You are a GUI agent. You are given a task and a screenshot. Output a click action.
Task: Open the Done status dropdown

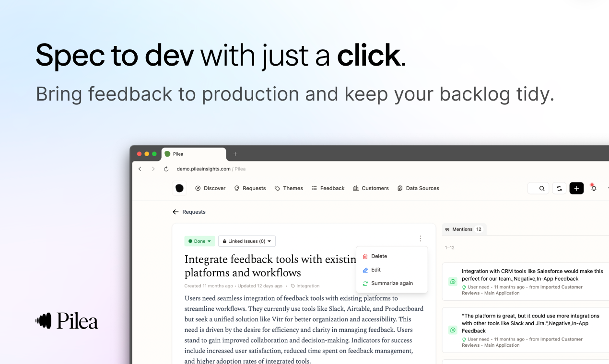(x=199, y=241)
